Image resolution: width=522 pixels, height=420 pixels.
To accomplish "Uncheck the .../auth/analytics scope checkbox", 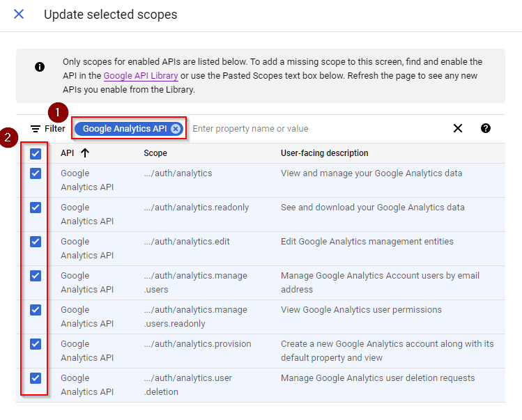I will tap(36, 173).
